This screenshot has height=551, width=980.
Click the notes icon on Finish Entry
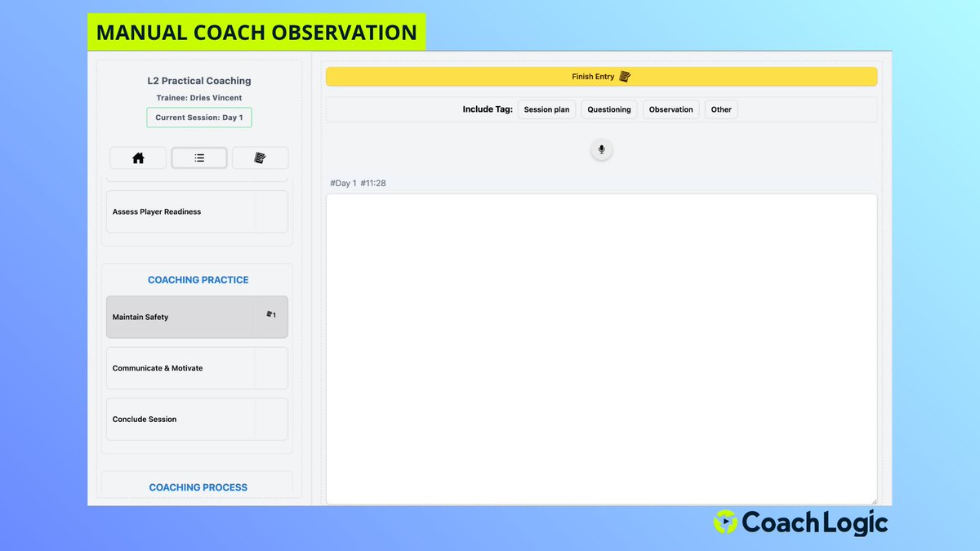pos(626,77)
